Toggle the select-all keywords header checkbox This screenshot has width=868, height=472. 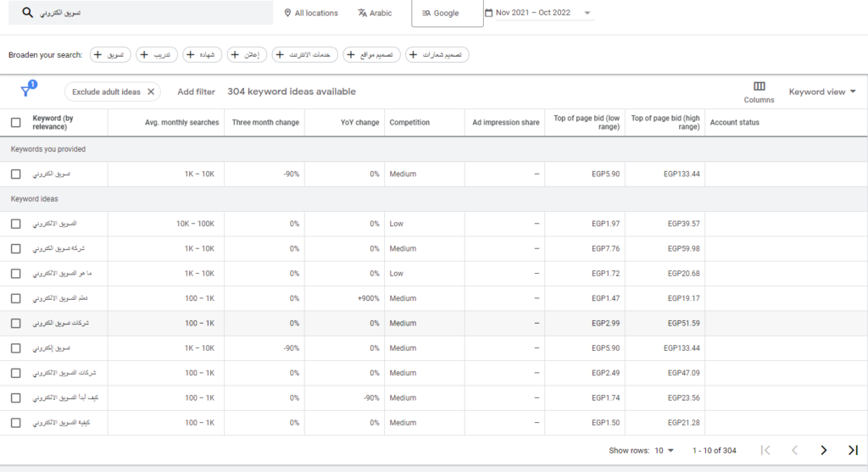(x=16, y=123)
